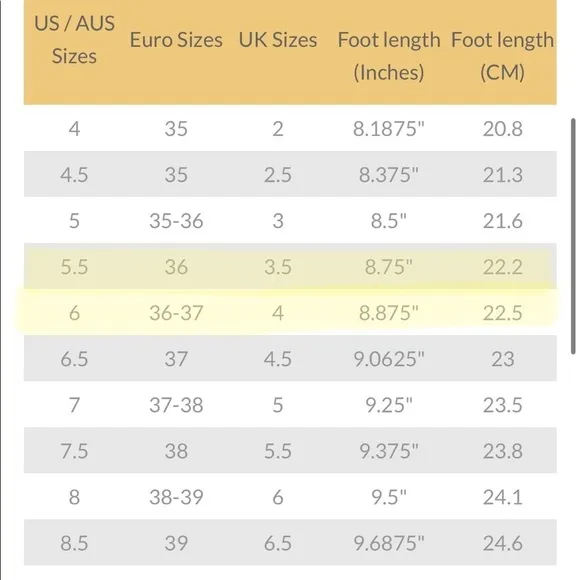The image size is (580, 580).
Task: Click the 20.8 CM cell
Action: [502, 129]
